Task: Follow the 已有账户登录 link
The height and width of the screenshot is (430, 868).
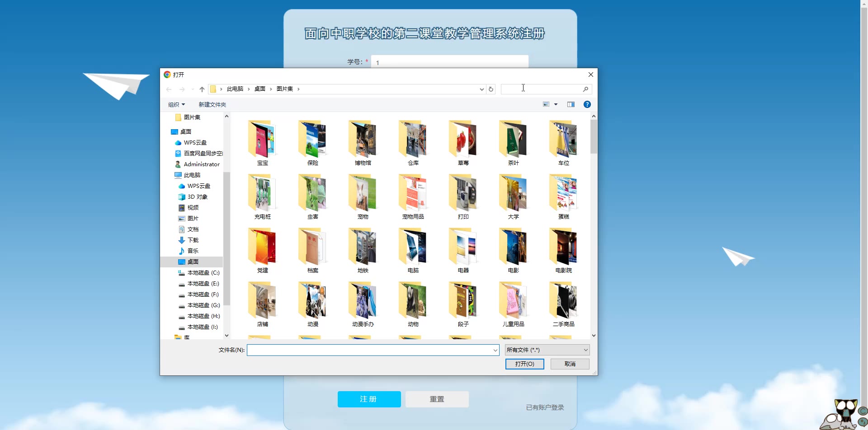Action: tap(545, 407)
